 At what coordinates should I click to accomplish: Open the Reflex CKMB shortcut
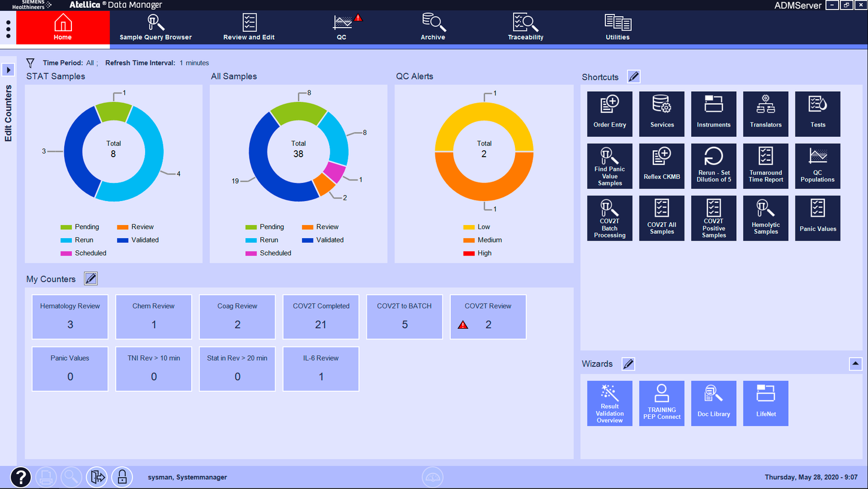tap(661, 166)
